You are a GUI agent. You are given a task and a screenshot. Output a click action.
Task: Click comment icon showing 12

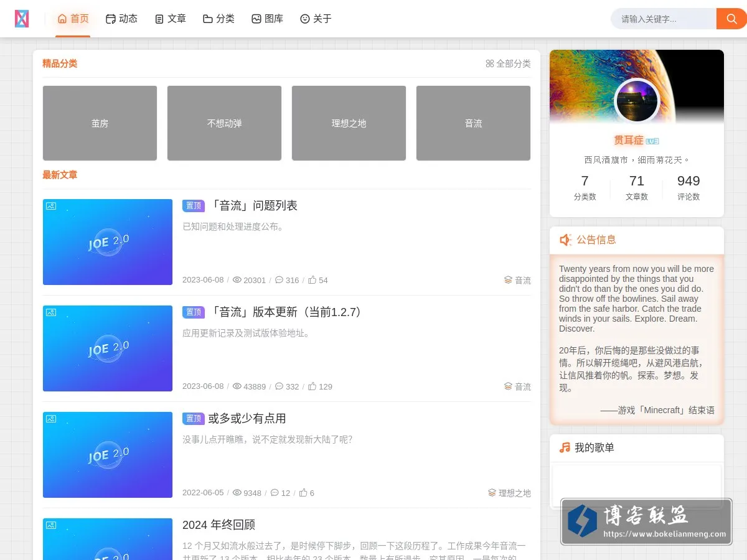point(275,493)
